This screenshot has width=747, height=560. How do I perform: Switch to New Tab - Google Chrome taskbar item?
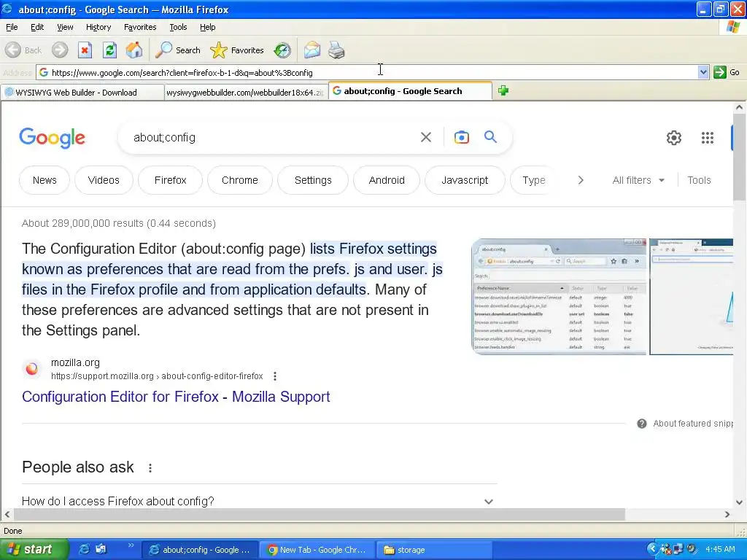[317, 550]
